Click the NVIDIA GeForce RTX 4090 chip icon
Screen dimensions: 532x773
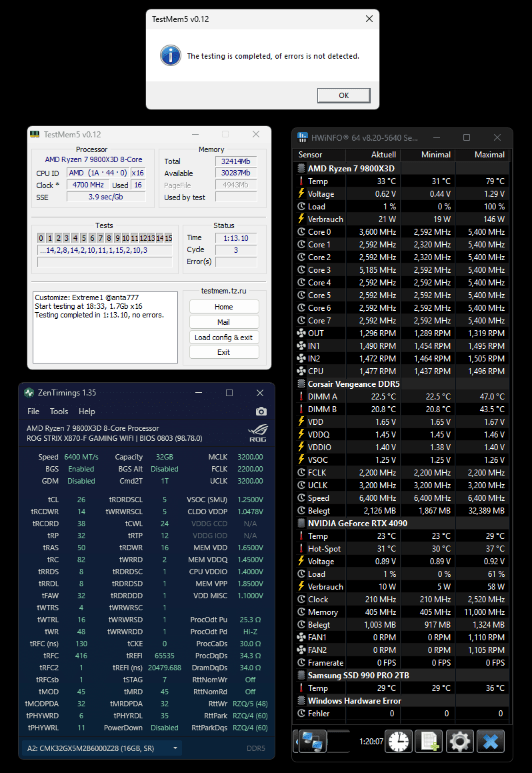tap(301, 523)
